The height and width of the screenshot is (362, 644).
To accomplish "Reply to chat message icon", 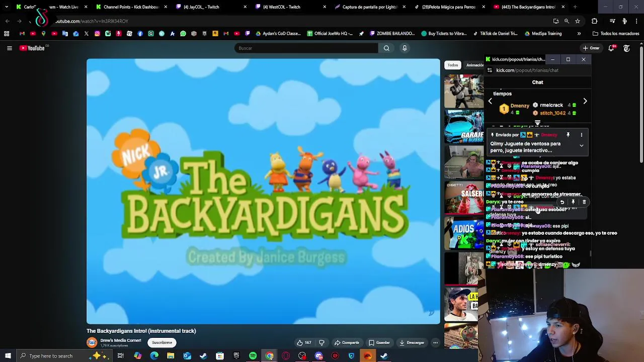I will tap(562, 202).
